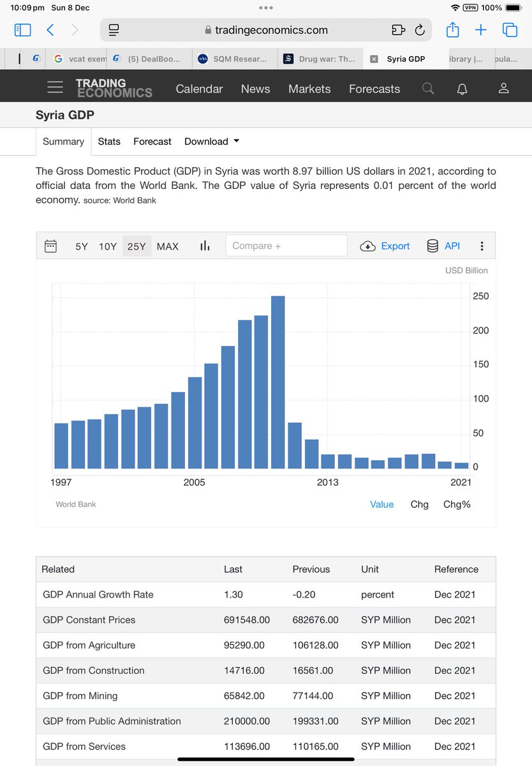Open the notifications bell
This screenshot has height=766, width=532.
point(462,89)
